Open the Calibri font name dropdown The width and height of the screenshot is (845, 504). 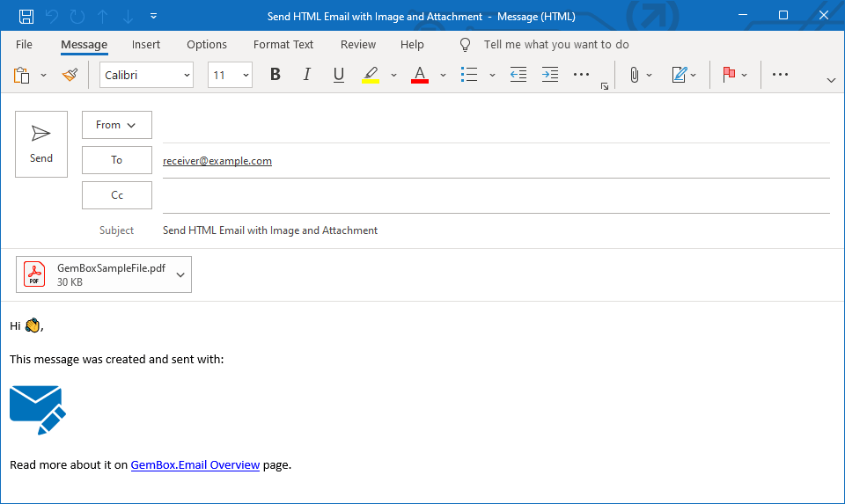(x=146, y=76)
